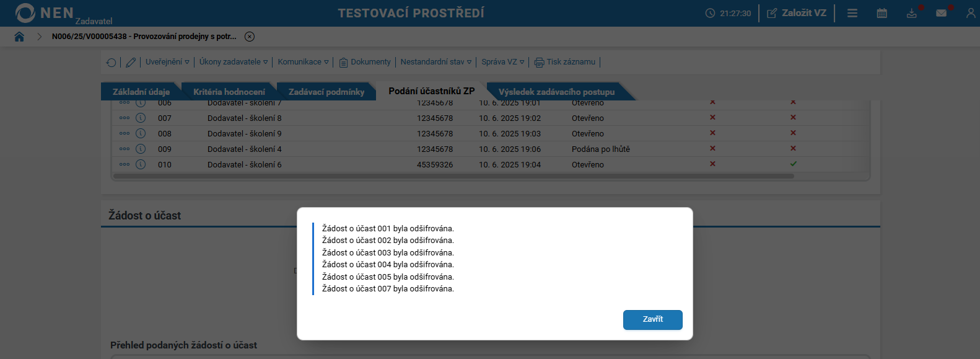The width and height of the screenshot is (980, 359).
Task: Expand the Úkony zadavatele dropdown
Action: [234, 62]
